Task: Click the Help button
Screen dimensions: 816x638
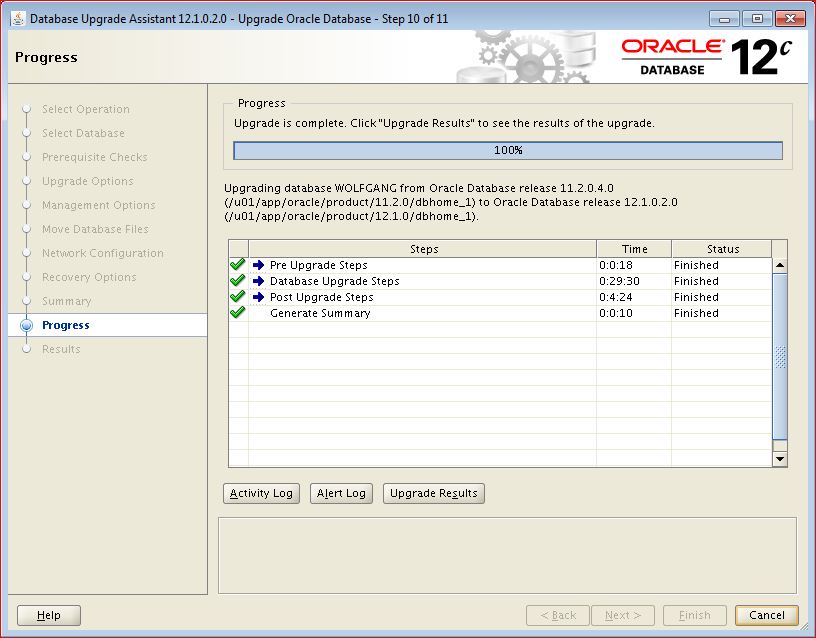Action: coord(49,615)
